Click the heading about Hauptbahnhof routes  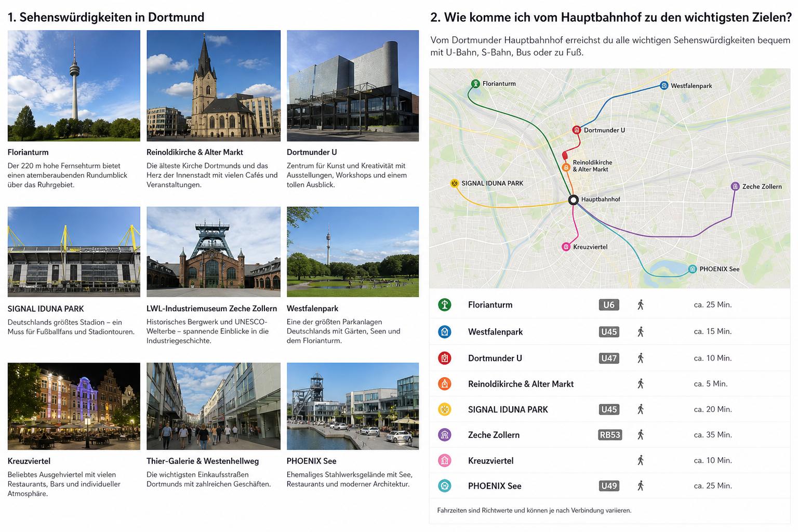pos(611,17)
